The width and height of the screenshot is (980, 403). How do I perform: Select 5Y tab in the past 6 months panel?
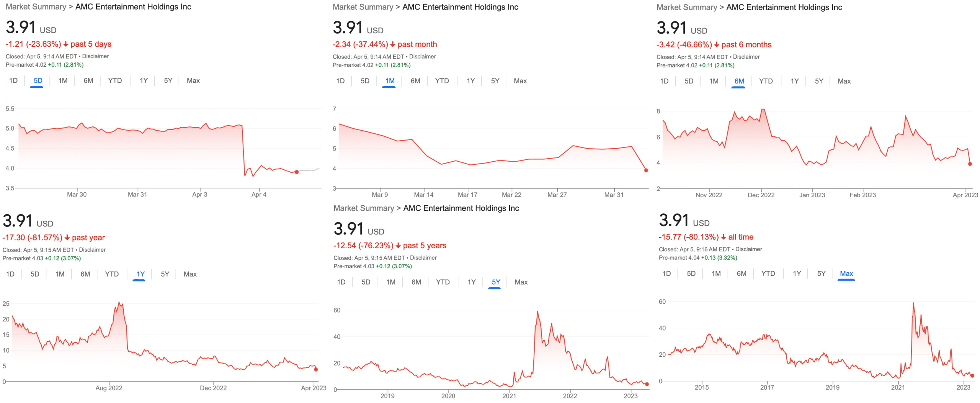pyautogui.click(x=819, y=81)
